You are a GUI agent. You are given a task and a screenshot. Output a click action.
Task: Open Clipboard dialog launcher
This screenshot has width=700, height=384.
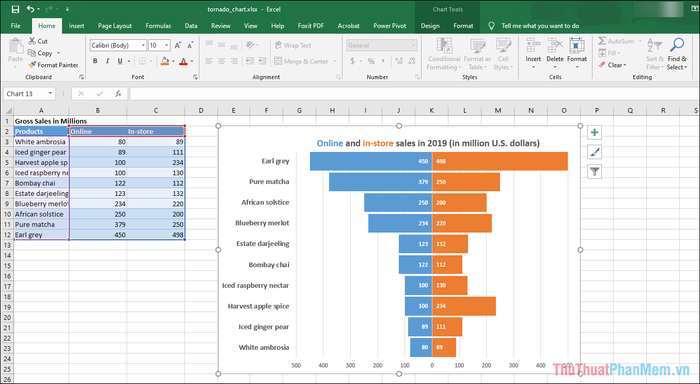pyautogui.click(x=81, y=77)
